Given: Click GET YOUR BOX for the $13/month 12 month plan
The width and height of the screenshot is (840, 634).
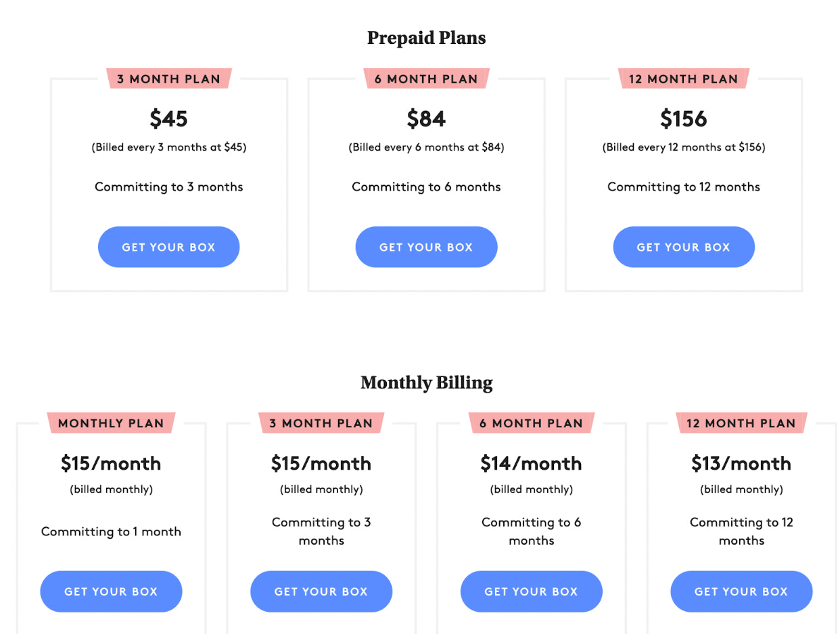Looking at the screenshot, I should [741, 591].
